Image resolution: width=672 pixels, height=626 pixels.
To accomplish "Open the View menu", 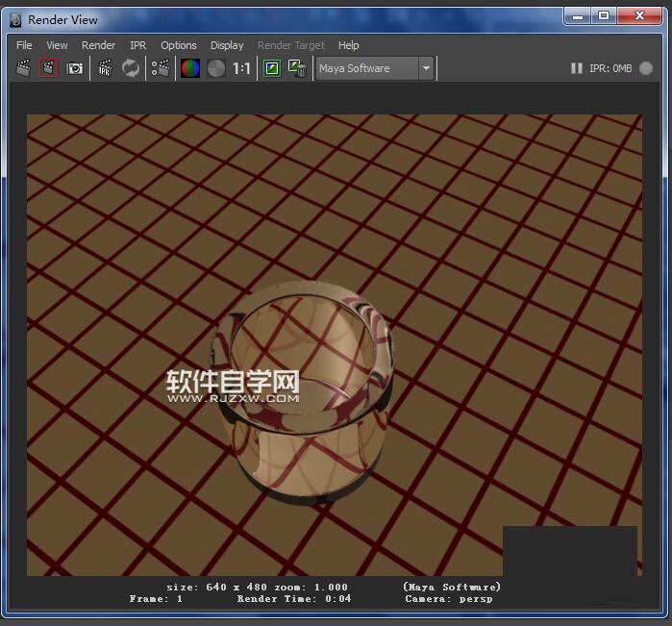I will pos(57,45).
